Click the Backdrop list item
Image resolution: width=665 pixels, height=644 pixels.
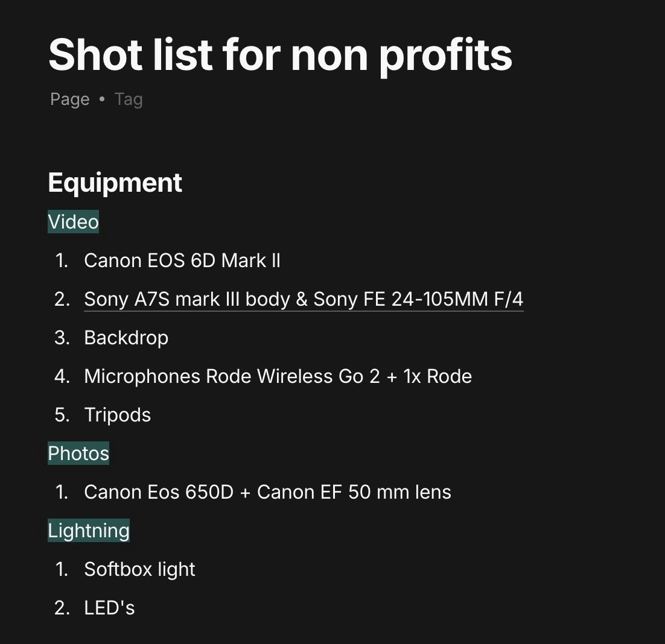(x=126, y=338)
